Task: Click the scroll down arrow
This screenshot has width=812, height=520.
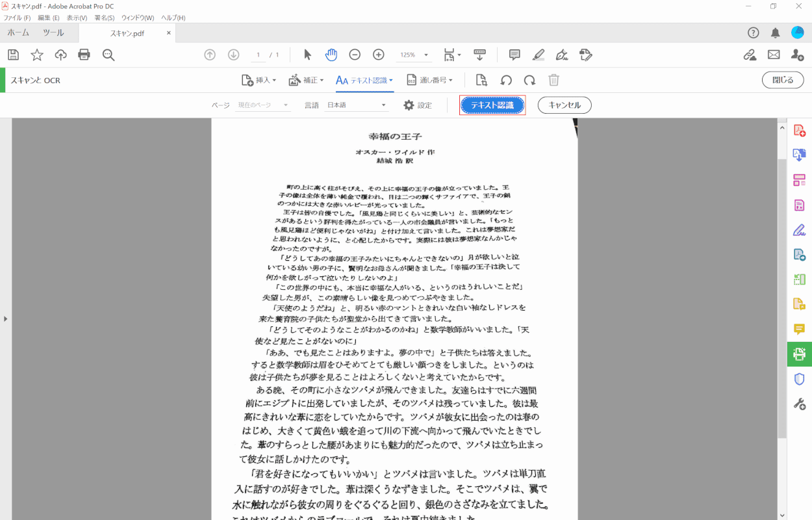Action: pyautogui.click(x=781, y=515)
